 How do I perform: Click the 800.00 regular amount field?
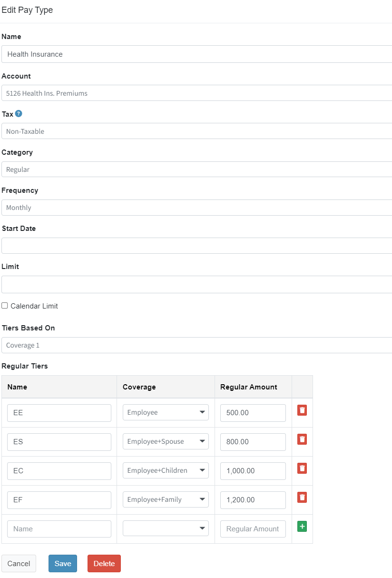pos(253,442)
